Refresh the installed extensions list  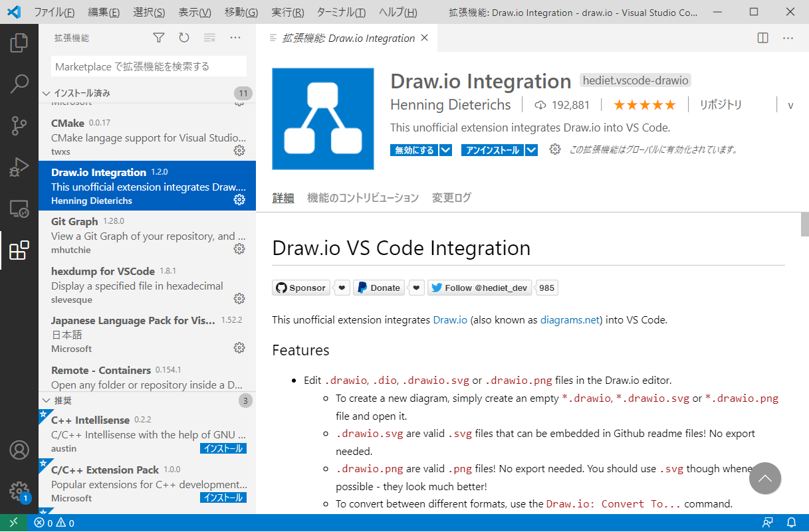(x=184, y=38)
